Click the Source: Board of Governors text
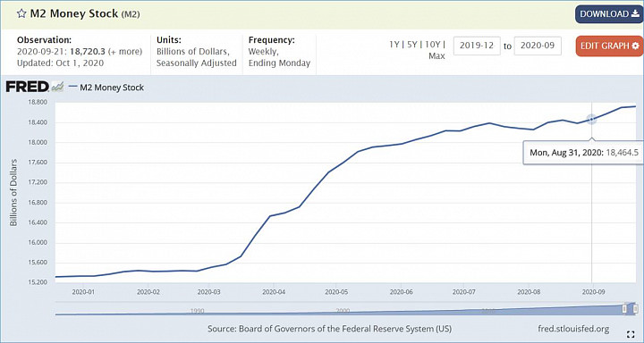 click(329, 329)
